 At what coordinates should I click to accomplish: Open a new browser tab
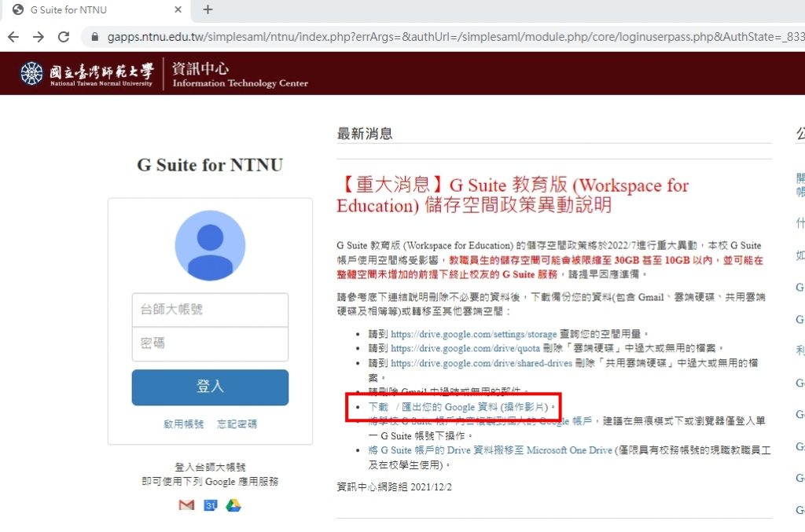208,9
